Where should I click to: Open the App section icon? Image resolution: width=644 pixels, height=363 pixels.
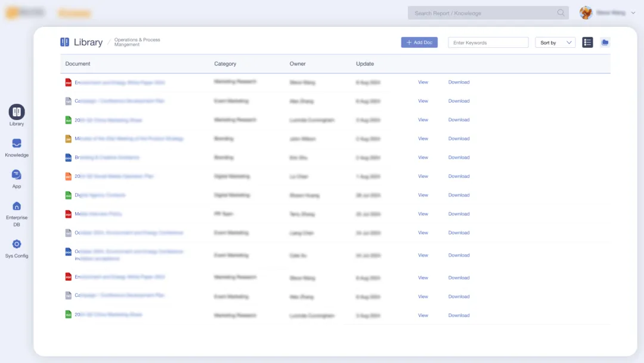click(x=17, y=175)
